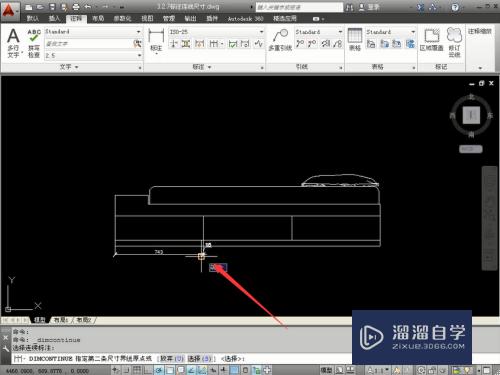Click the Collect leaders icon
The width and height of the screenshot is (500, 375).
click(338, 44)
